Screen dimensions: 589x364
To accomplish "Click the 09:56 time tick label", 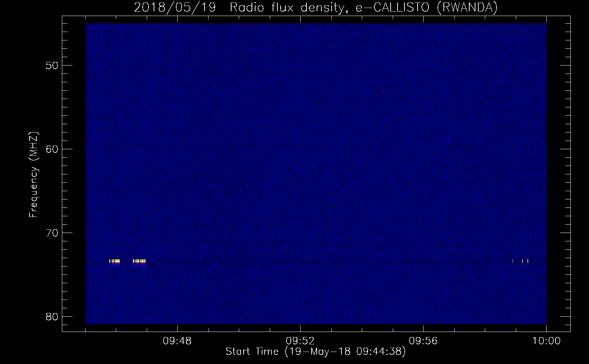I will point(423,341).
